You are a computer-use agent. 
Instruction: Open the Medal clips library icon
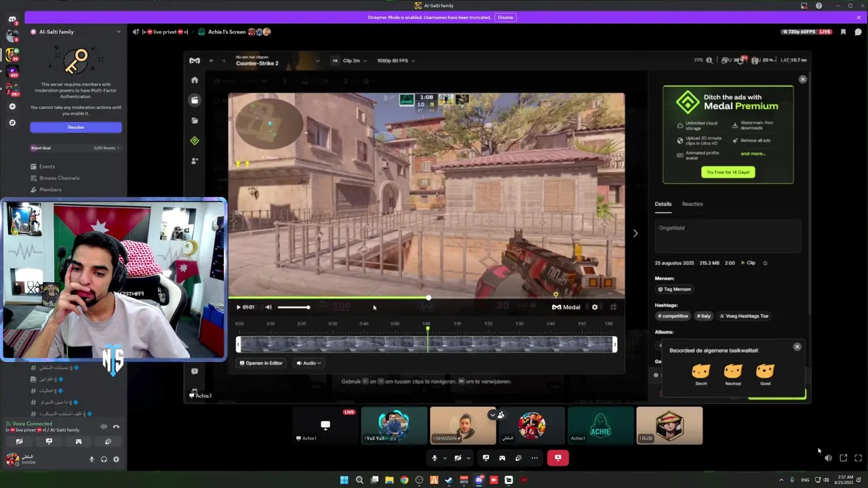click(x=195, y=100)
